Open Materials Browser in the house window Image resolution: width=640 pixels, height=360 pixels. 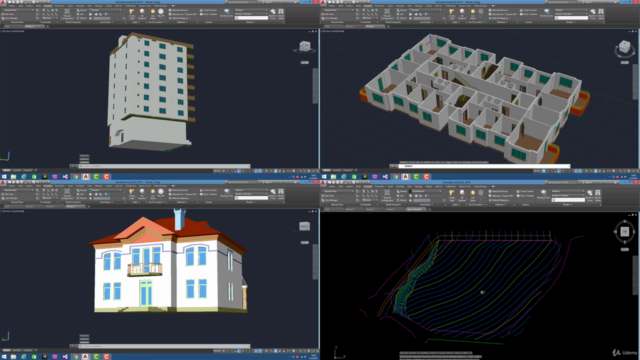tap(178, 190)
